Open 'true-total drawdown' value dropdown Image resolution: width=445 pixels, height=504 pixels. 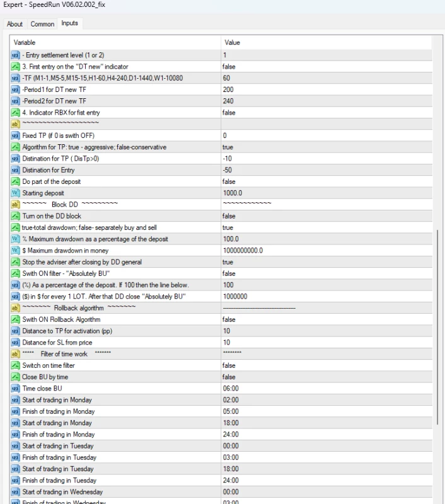pos(228,227)
